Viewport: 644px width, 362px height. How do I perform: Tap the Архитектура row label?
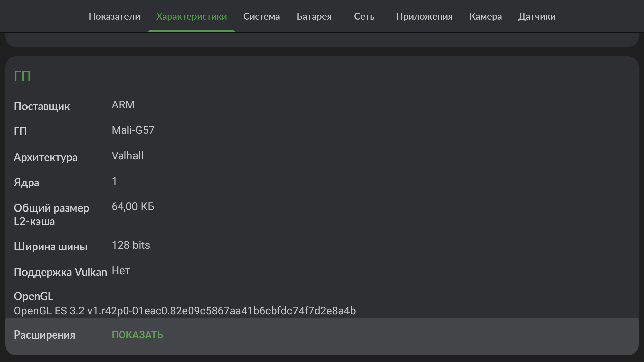click(46, 157)
